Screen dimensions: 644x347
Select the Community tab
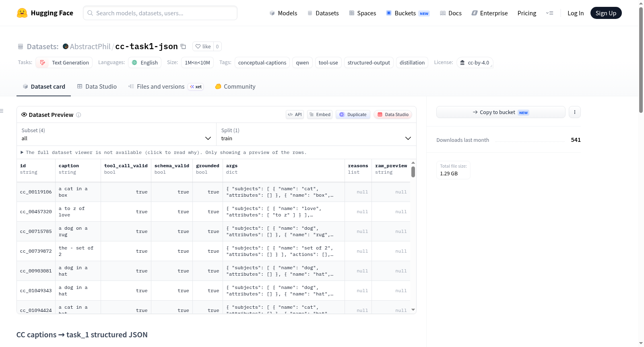coord(235,87)
